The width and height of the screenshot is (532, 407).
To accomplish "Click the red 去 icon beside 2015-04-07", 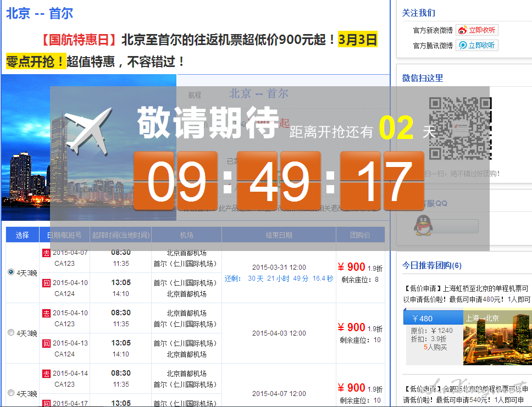I will (x=46, y=253).
